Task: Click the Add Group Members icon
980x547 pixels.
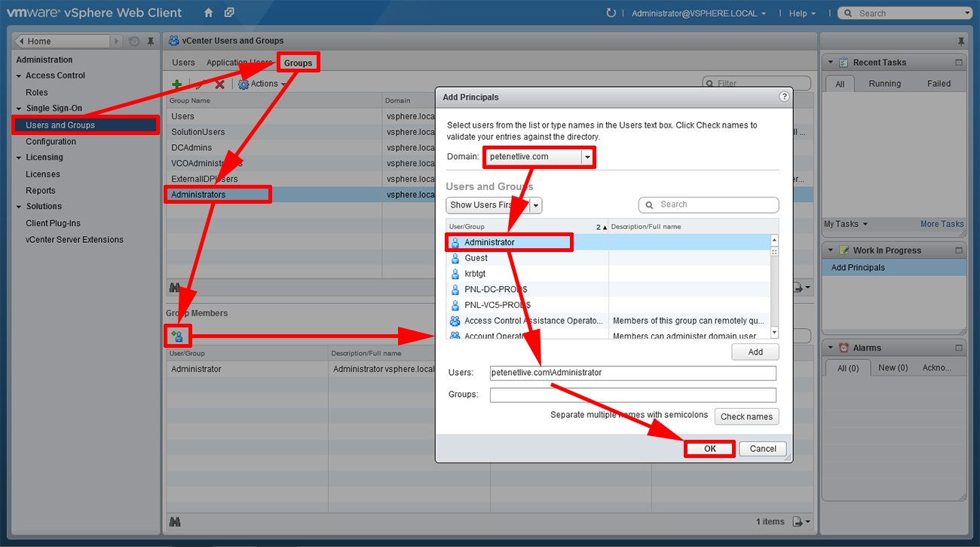Action: point(178,335)
